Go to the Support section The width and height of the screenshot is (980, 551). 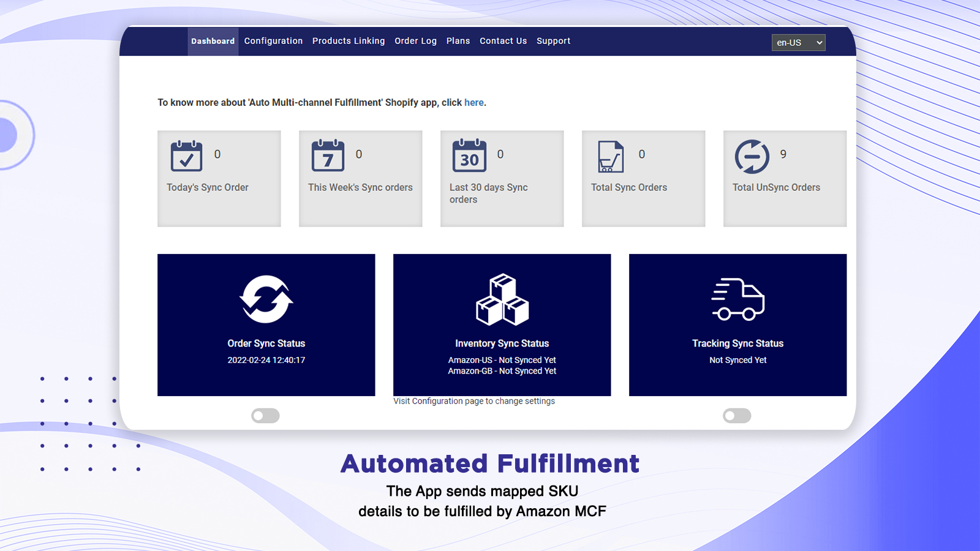coord(553,41)
